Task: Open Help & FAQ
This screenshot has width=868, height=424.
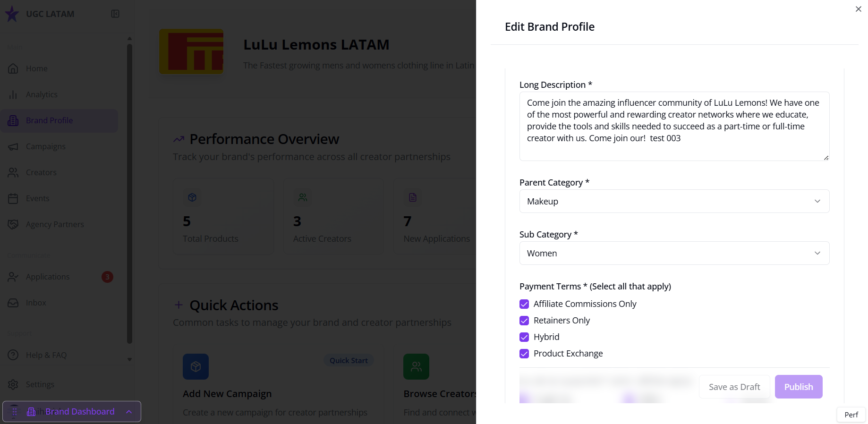Action: coord(59,355)
